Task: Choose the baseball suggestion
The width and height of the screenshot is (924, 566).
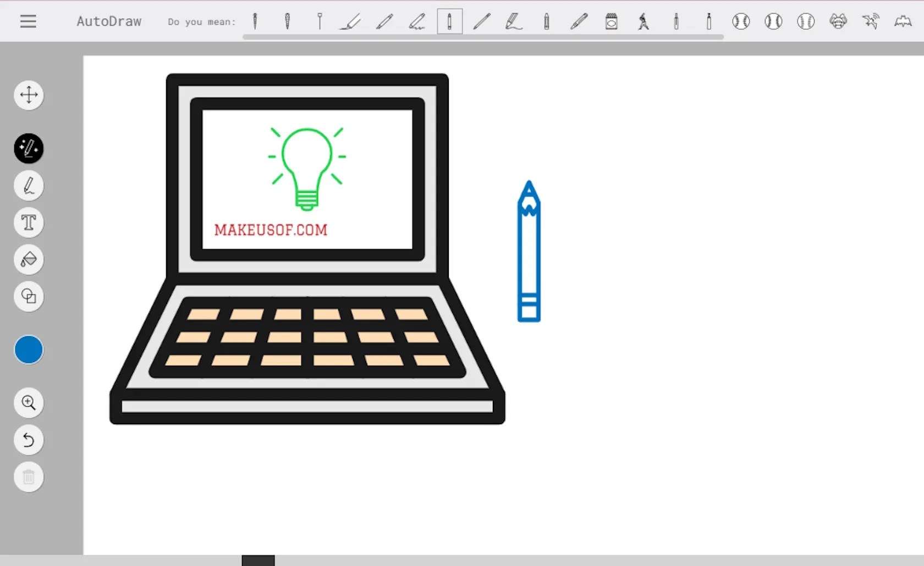Action: coord(741,21)
